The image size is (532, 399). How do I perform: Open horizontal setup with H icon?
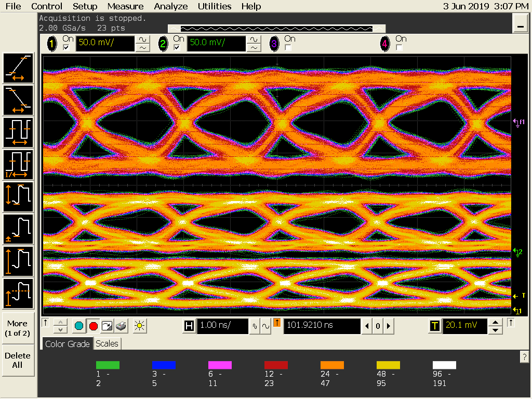point(189,326)
